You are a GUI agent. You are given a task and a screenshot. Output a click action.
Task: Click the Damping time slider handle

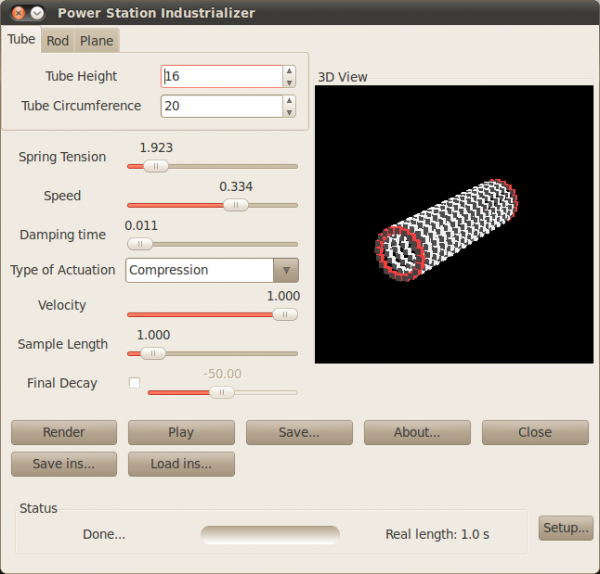click(x=140, y=244)
